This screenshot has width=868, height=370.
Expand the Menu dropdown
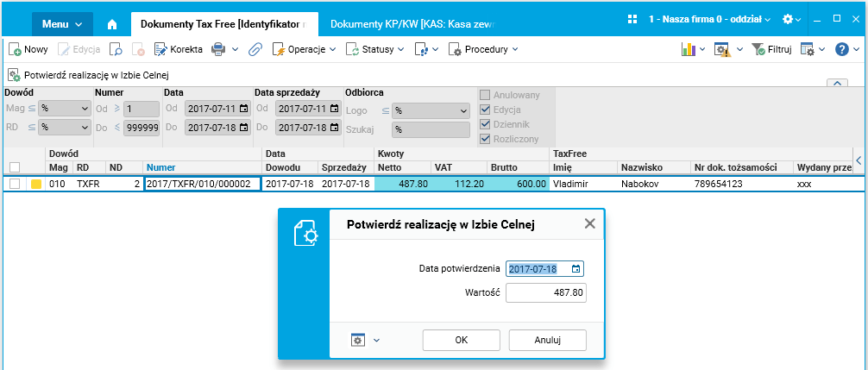pyautogui.click(x=62, y=24)
